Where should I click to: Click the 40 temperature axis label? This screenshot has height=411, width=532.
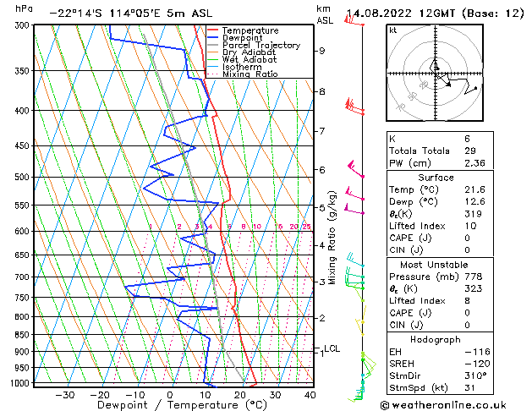pos(310,395)
